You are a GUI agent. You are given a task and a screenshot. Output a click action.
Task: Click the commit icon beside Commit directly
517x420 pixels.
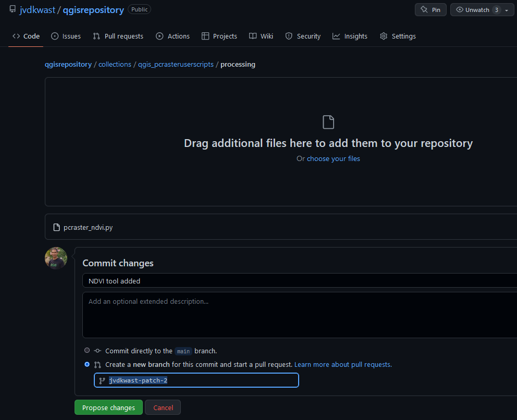point(97,351)
